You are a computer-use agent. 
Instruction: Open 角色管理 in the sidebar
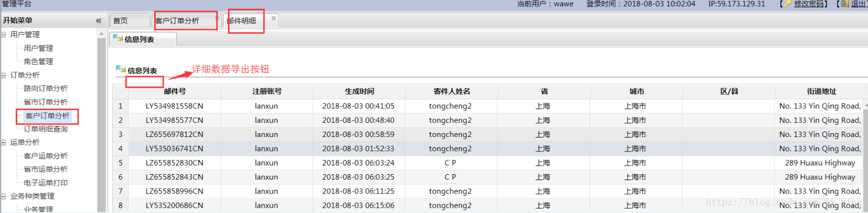(x=38, y=61)
